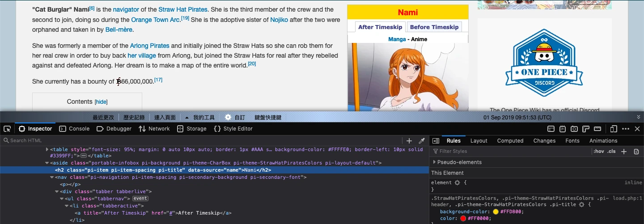
Task: Follow the Nojiko link
Action: pos(279,20)
